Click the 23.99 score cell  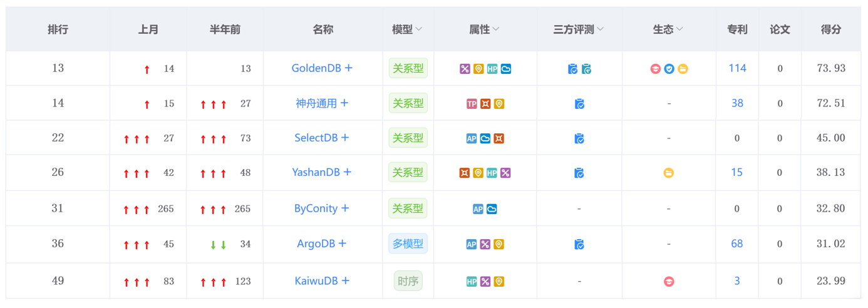click(831, 281)
